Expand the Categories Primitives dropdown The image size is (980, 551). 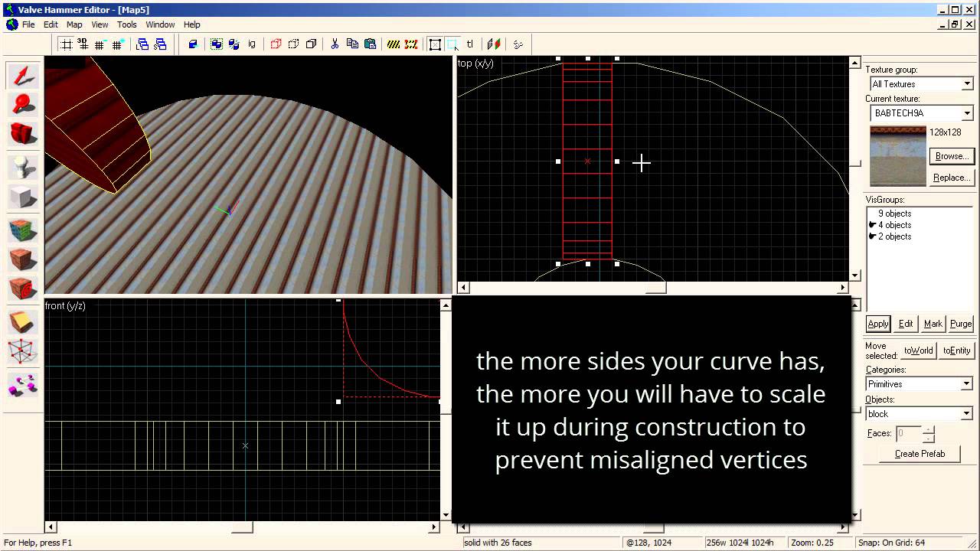[967, 384]
